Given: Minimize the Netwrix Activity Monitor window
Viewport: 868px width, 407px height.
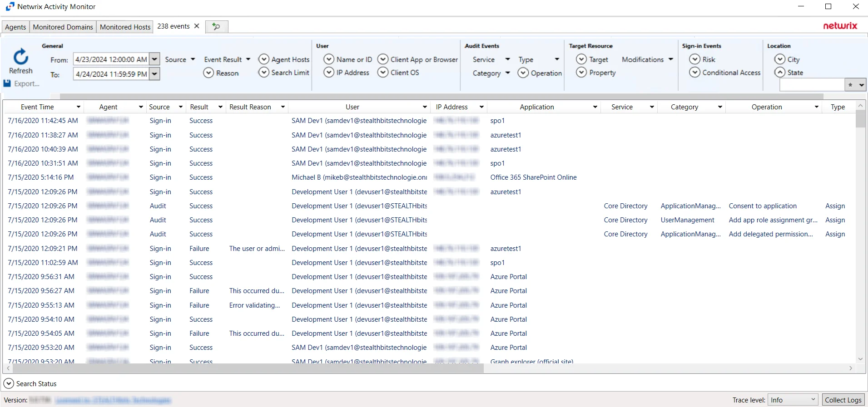Looking at the screenshot, I should 801,6.
